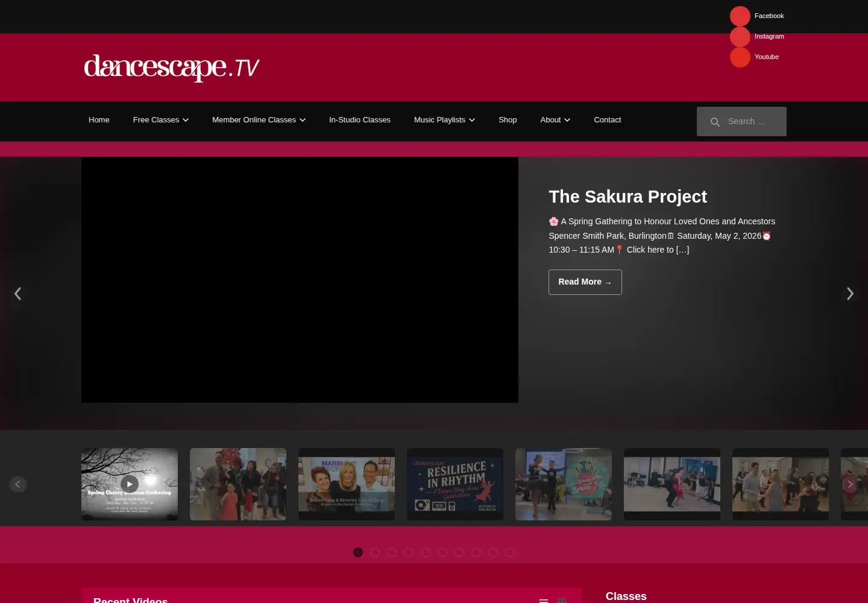
Task: Open the Facebook social icon
Action: pyautogui.click(x=740, y=16)
